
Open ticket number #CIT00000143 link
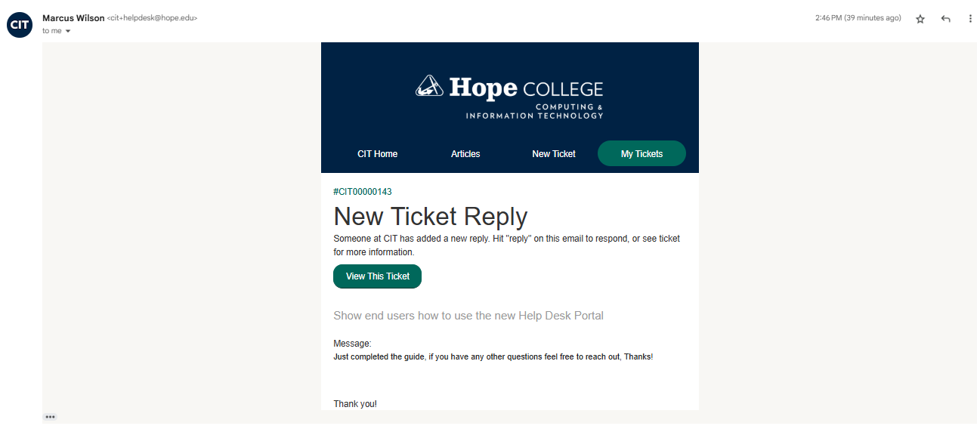tap(363, 192)
